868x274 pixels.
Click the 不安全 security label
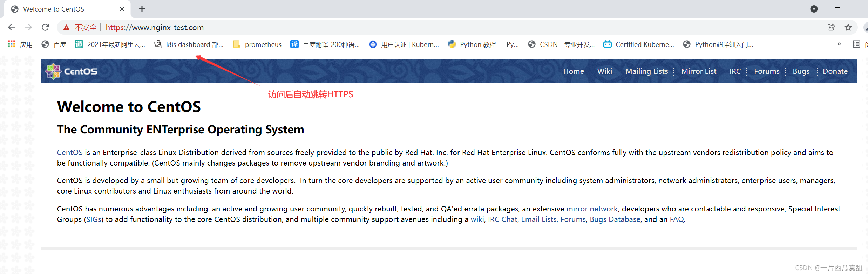[86, 28]
